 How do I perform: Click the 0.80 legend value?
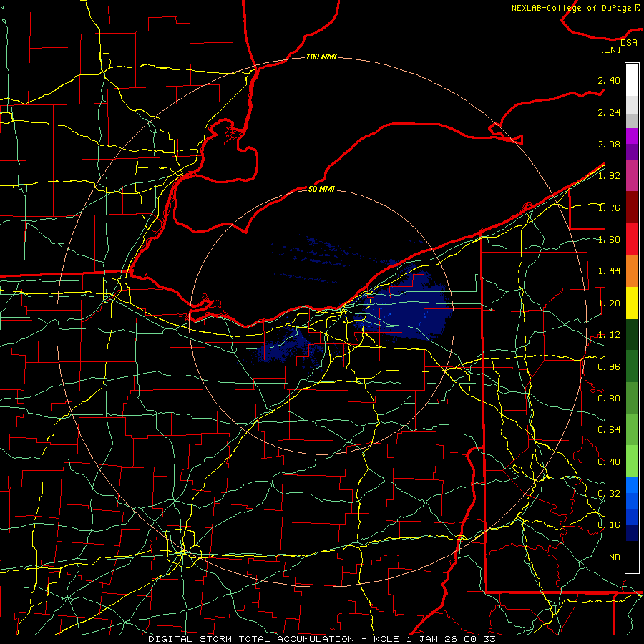[609, 399]
